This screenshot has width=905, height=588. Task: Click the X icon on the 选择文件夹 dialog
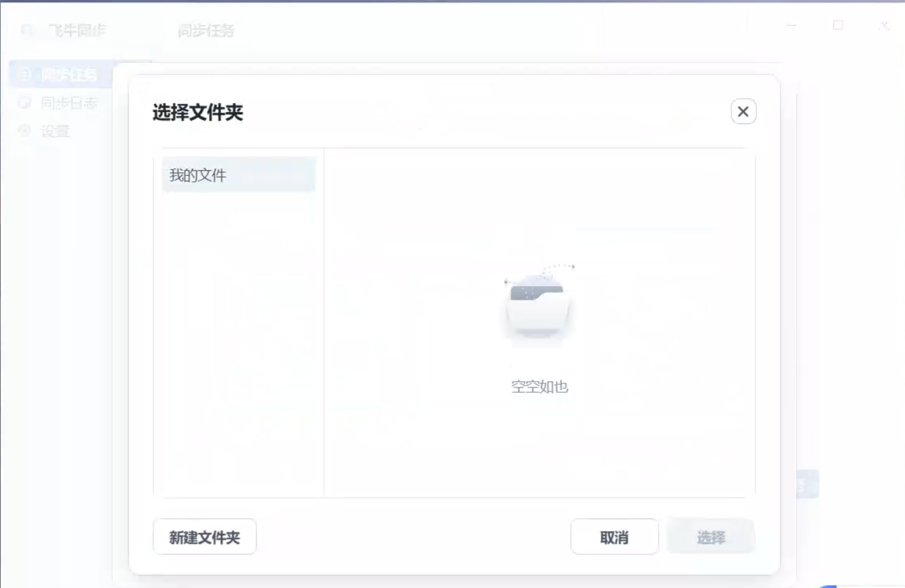click(743, 111)
